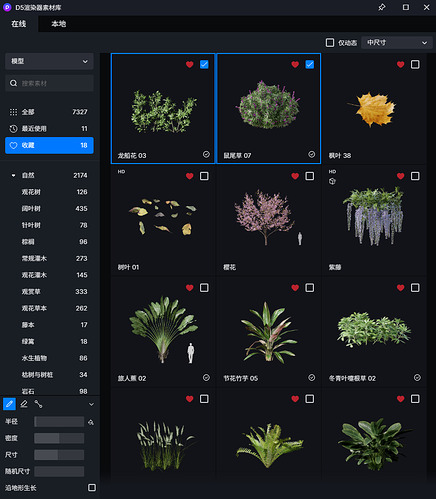
Task: Click the pin window icon
Action: coord(382,7)
